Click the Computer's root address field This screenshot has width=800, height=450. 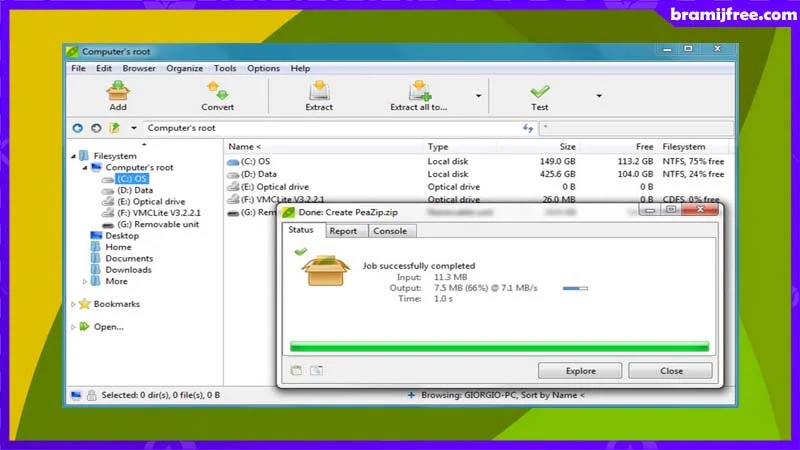click(x=332, y=128)
